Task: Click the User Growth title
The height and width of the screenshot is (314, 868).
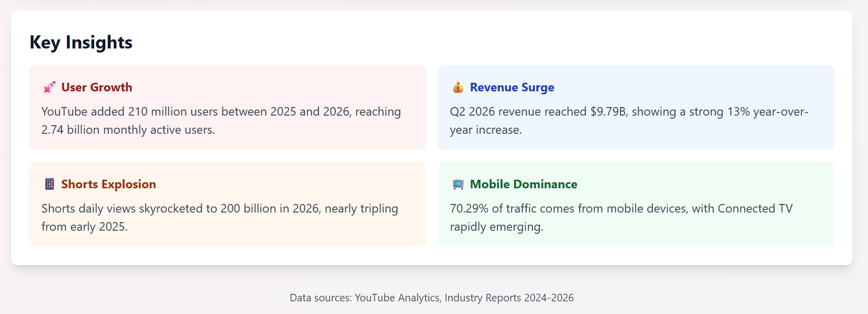Action: [x=97, y=87]
